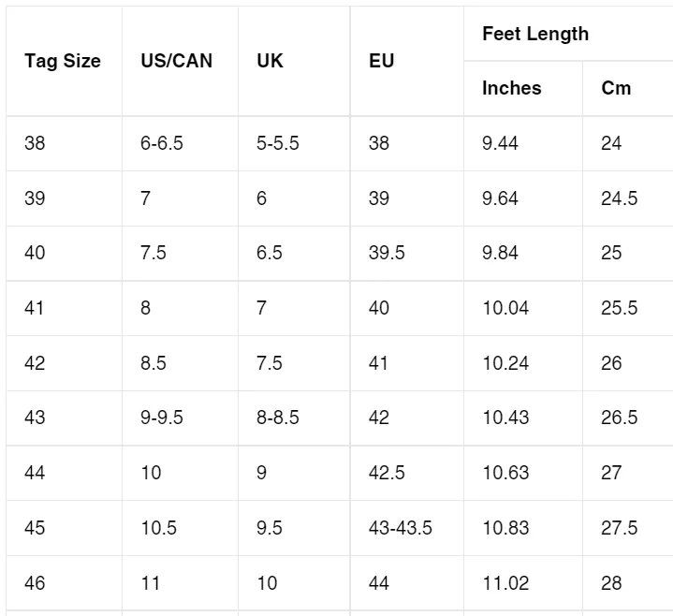This screenshot has height=616, width=673.
Task: Click the Tag Size column header
Action: pos(64,61)
